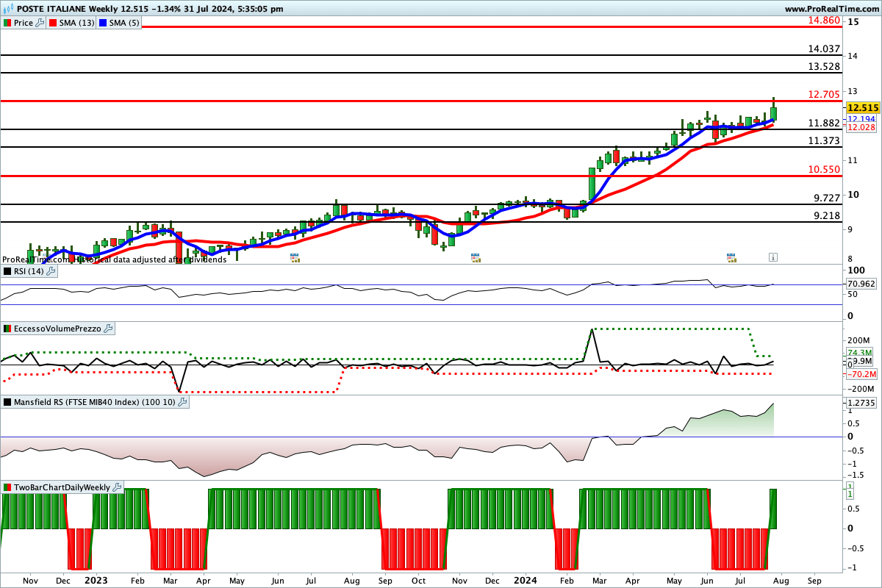Click the 11.373 level label
This screenshot has width=882, height=588.
pyautogui.click(x=823, y=140)
